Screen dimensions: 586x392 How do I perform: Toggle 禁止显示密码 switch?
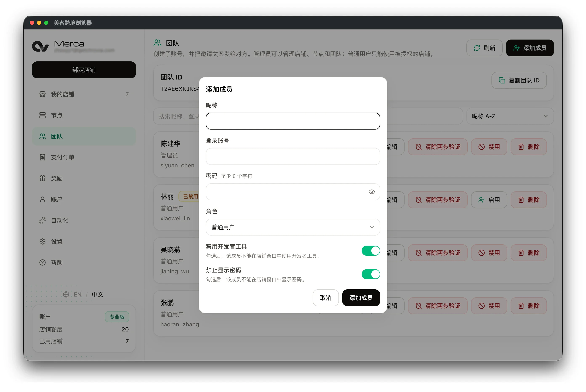click(371, 274)
